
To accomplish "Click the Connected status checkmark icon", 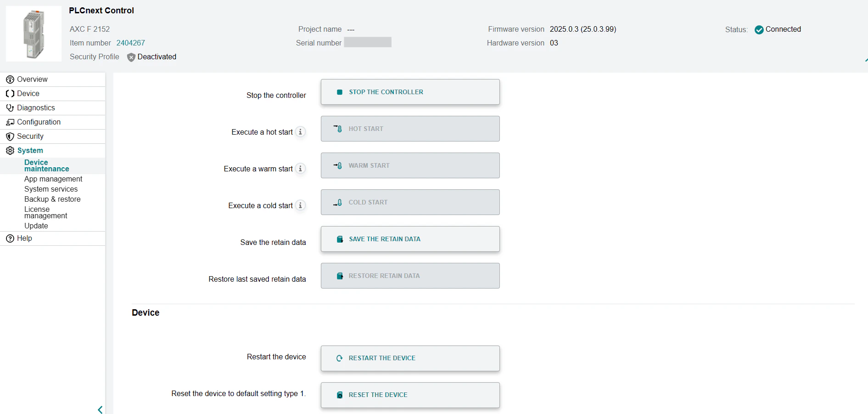I will (x=759, y=30).
